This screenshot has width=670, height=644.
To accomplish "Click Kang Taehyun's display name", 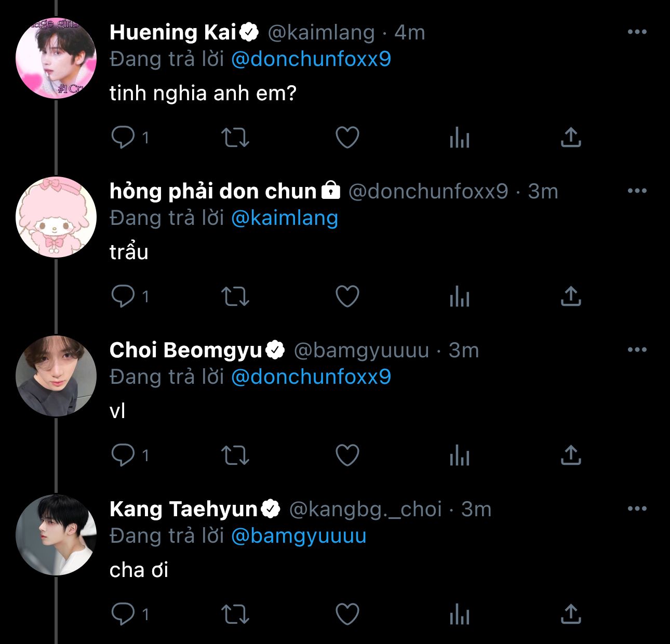I will [183, 509].
